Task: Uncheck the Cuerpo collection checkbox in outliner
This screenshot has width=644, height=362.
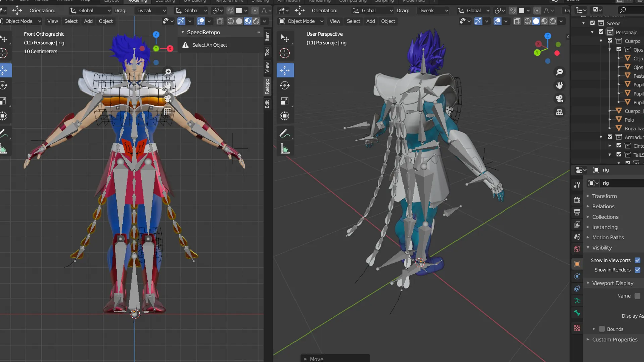Action: (610, 41)
